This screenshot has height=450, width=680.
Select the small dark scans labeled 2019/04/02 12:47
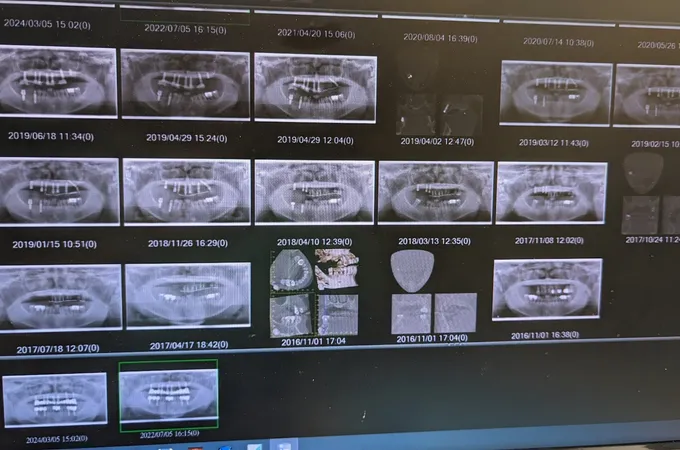coord(438,112)
